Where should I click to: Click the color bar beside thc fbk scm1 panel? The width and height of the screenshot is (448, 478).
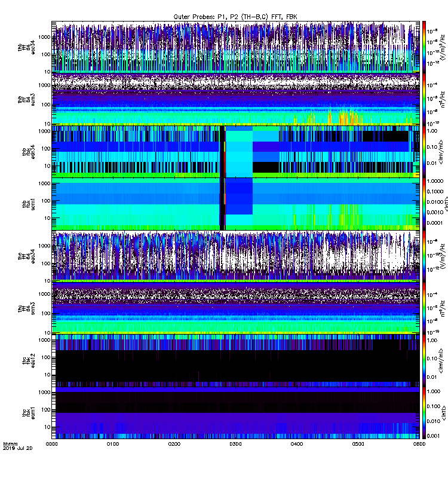click(x=424, y=413)
